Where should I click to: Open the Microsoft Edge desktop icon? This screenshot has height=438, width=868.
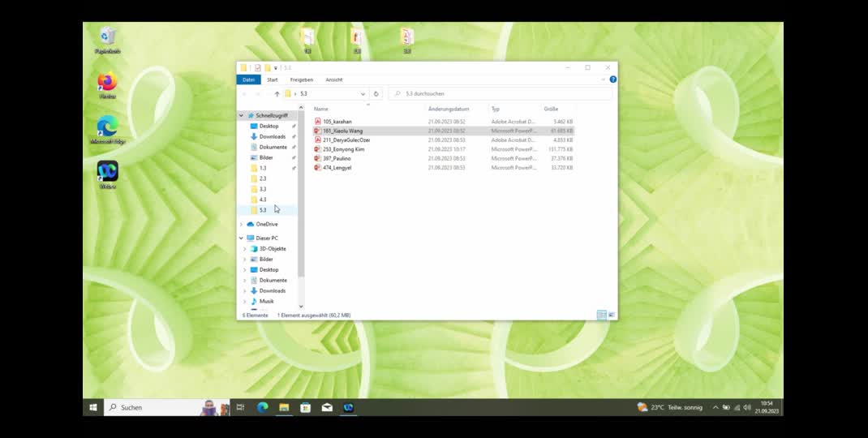[x=107, y=127]
